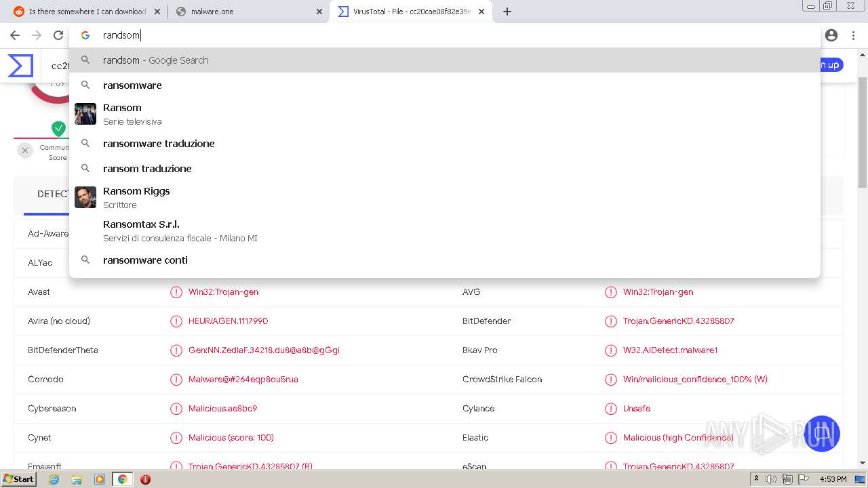The image size is (868, 488).
Task: Pick the Ransom Serie televisiva suggestion
Action: tap(445, 114)
